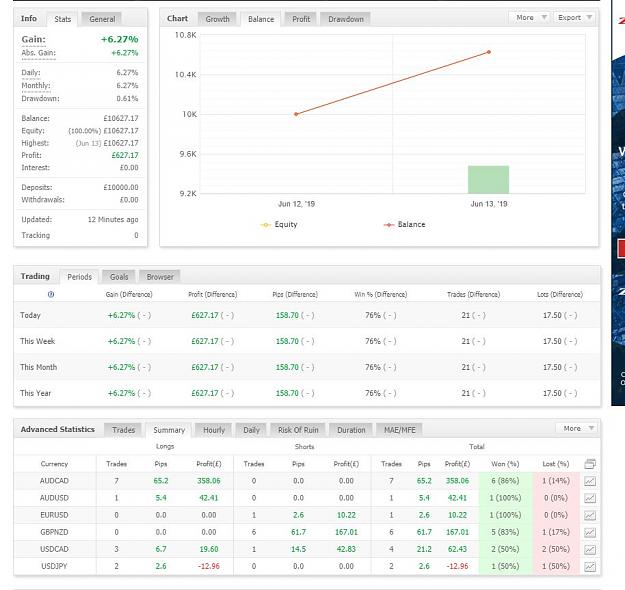
Task: Click the Lots (Difference) column header
Action: (560, 294)
